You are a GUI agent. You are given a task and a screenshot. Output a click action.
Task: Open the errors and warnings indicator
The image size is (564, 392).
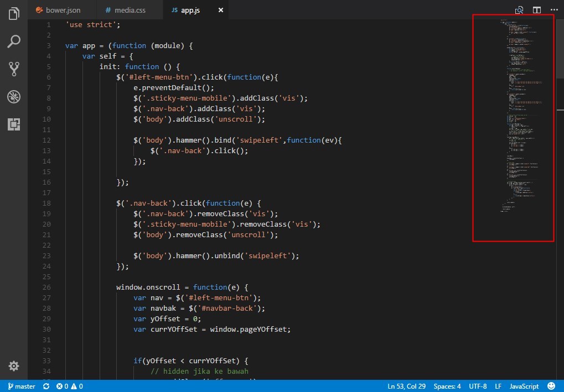(68, 386)
